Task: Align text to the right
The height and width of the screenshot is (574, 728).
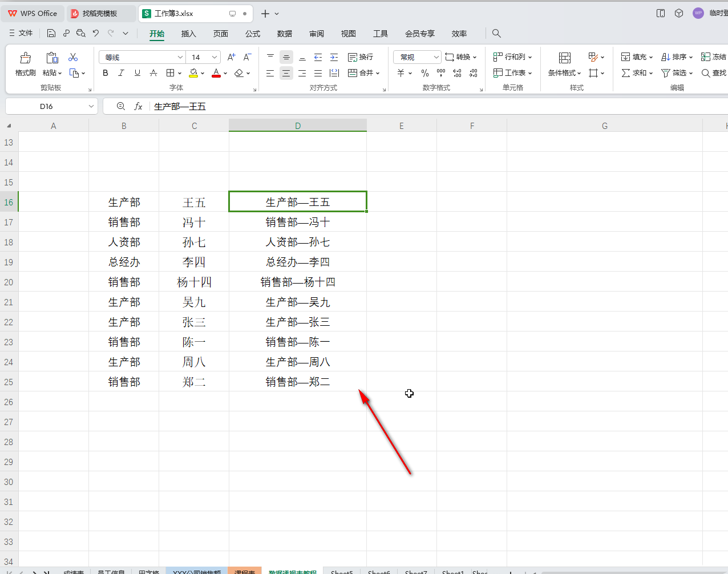Action: pos(302,73)
